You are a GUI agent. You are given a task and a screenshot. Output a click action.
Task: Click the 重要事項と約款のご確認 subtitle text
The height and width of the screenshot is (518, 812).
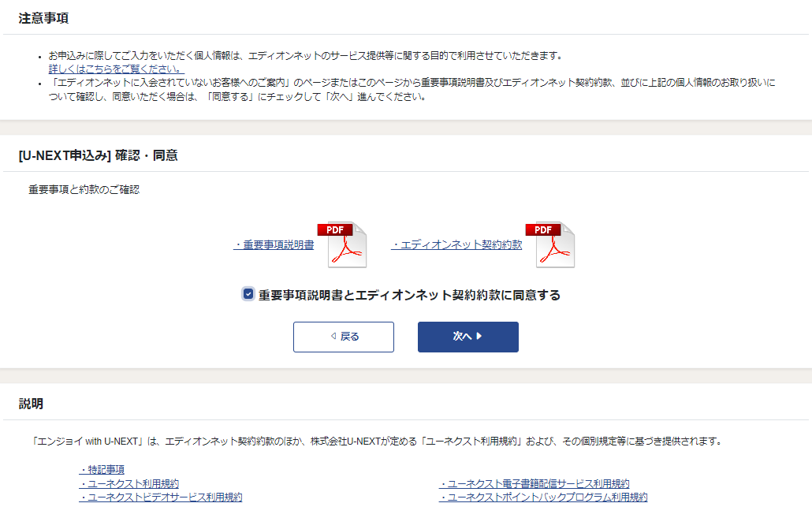pos(84,190)
